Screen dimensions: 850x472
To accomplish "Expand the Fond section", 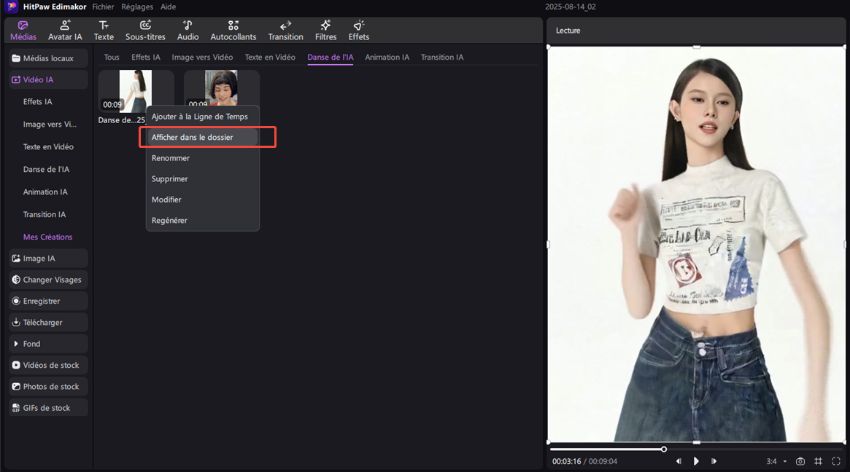I will [x=48, y=344].
